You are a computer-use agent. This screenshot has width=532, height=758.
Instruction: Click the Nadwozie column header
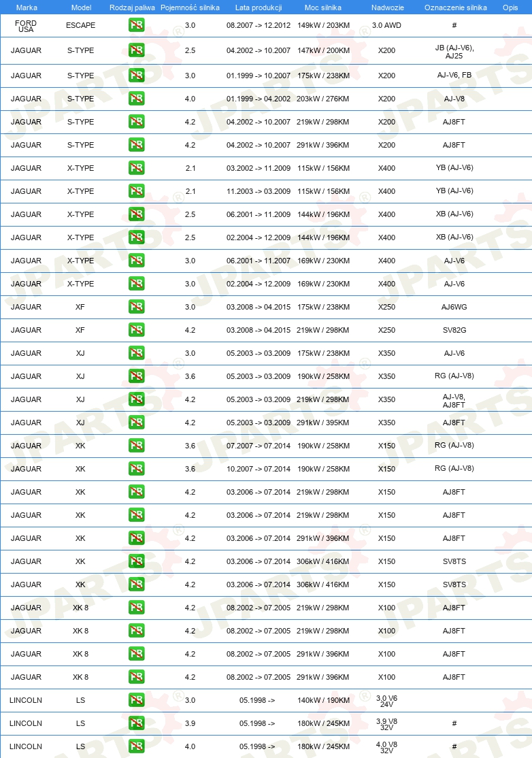(x=388, y=7)
